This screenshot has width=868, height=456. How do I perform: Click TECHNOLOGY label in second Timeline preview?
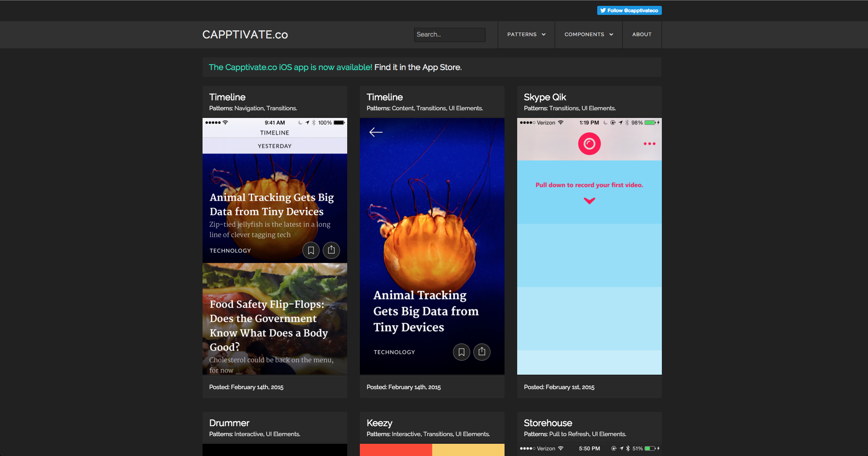394,352
